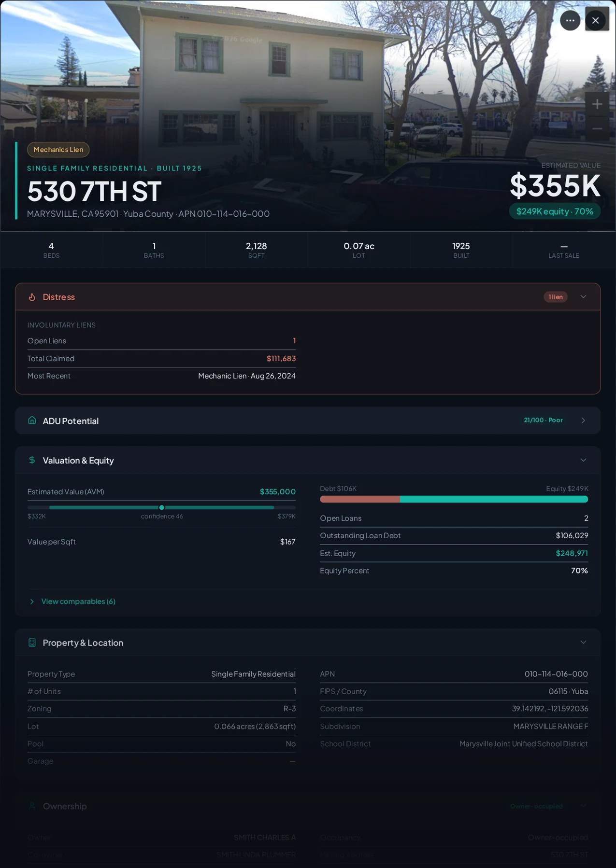The width and height of the screenshot is (616, 868).
Task: Click the Valuation & Equity dollar icon
Action: (32, 460)
